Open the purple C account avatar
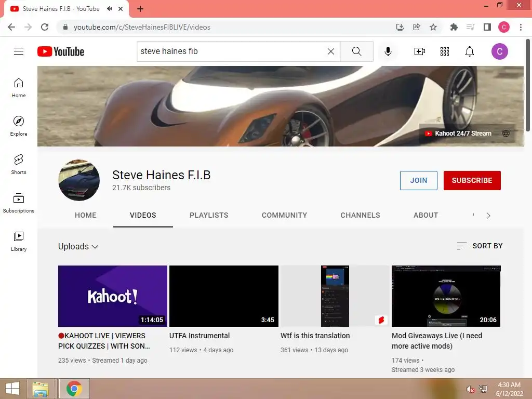The width and height of the screenshot is (532, 399). coord(499,51)
